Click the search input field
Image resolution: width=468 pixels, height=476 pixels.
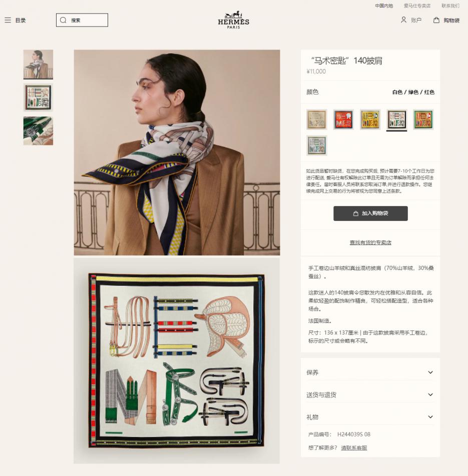82,20
